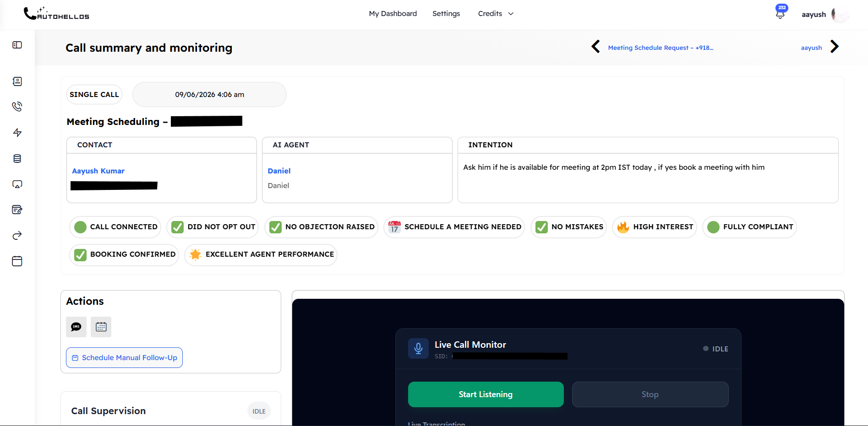Click the AutoHellos logo
This screenshot has width=868, height=426.
coord(56,14)
